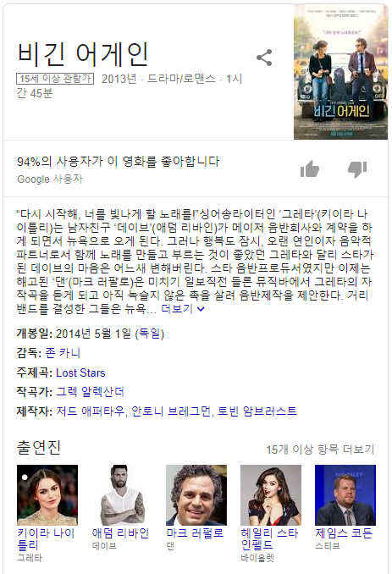Open producer 토빈 암브러스트 link

point(257,411)
